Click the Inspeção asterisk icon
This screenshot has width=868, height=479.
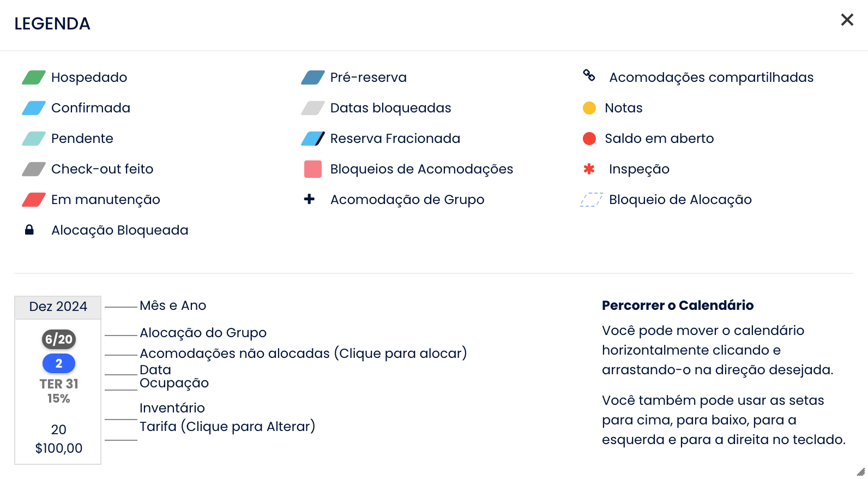(x=589, y=169)
